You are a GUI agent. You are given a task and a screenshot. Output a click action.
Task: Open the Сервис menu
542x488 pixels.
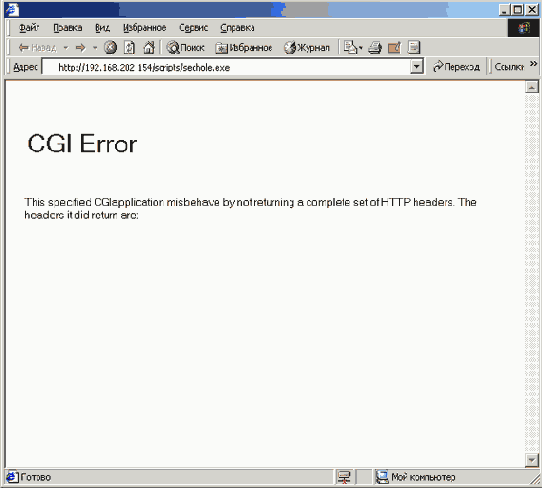coord(194,28)
